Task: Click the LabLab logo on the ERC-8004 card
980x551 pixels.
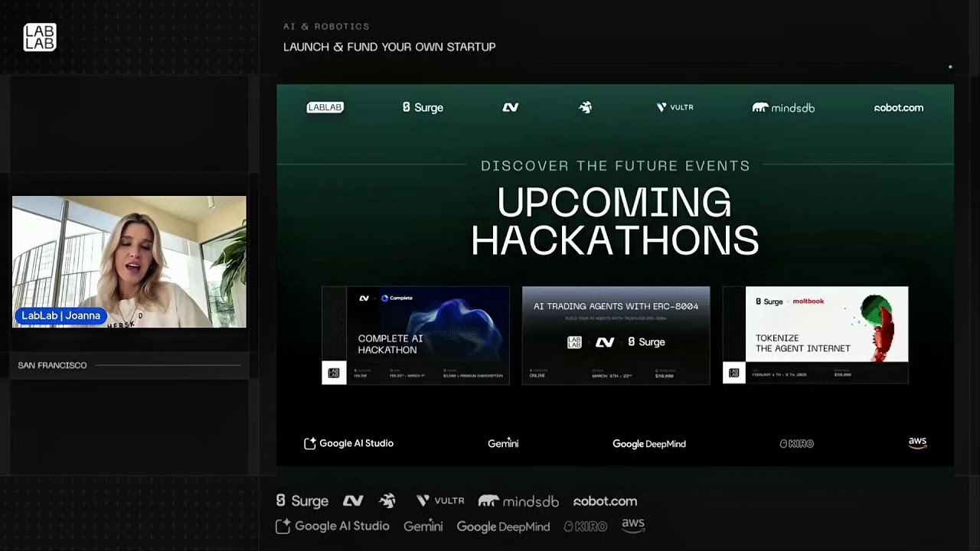Action: (574, 342)
